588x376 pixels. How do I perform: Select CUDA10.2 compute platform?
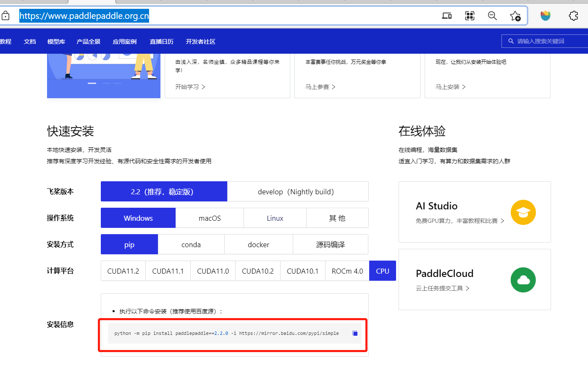[x=258, y=271]
